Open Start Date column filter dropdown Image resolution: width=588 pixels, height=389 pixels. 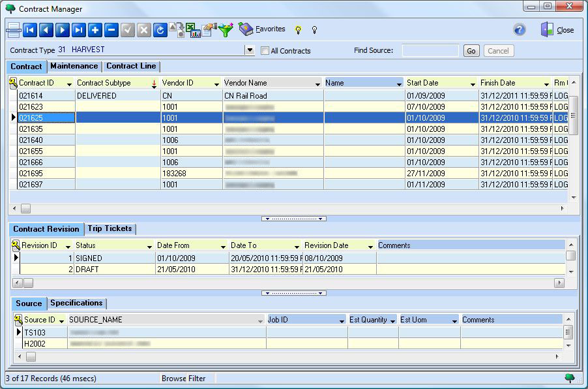473,84
